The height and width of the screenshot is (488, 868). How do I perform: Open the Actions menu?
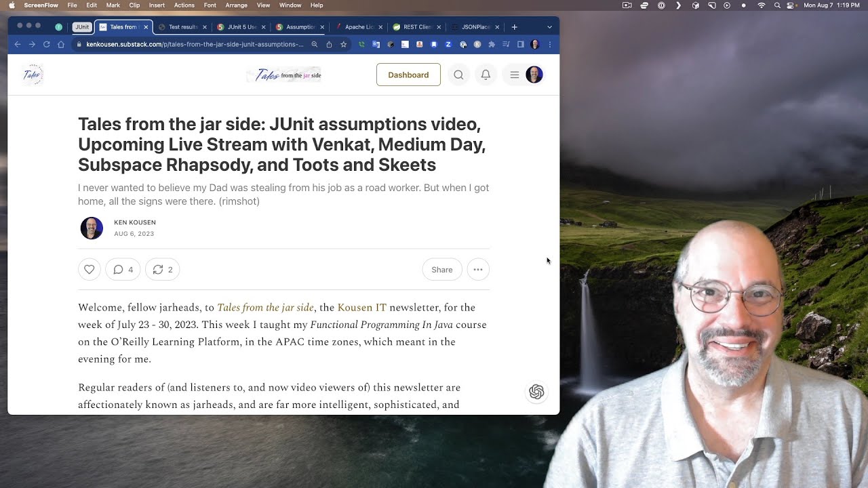184,5
